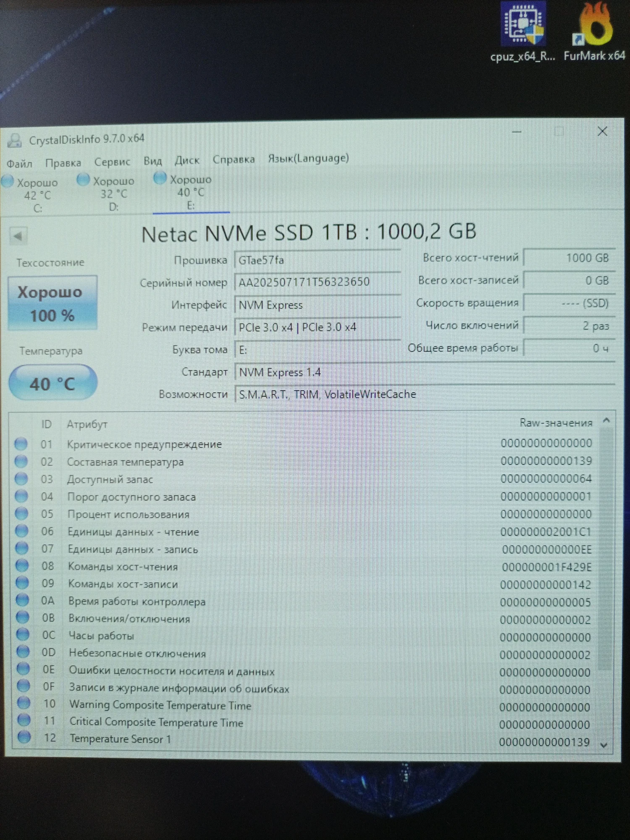Click status orb for Critical Warning row 01
The width and height of the screenshot is (630, 840).
point(21,444)
